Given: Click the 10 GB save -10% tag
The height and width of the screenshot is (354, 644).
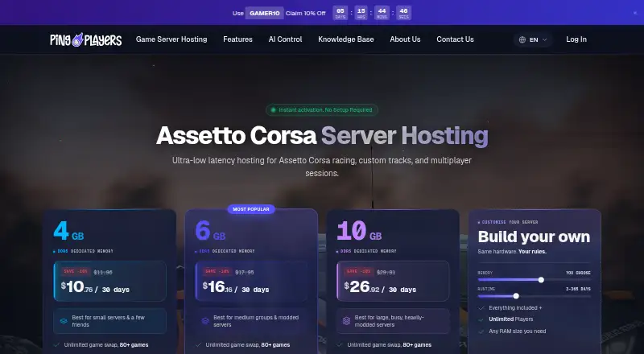Looking at the screenshot, I should (x=359, y=272).
